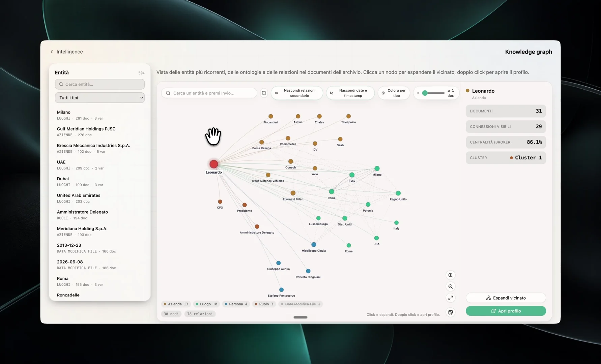Focus the graph entity search box
Screen dimensions: 601x364
pos(209,93)
